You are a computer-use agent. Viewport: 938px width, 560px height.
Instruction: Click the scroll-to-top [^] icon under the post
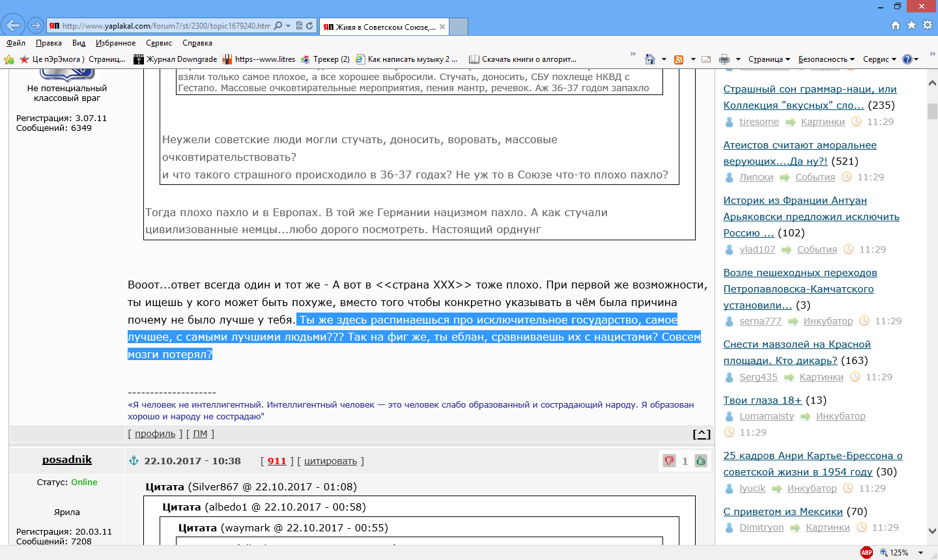[702, 434]
